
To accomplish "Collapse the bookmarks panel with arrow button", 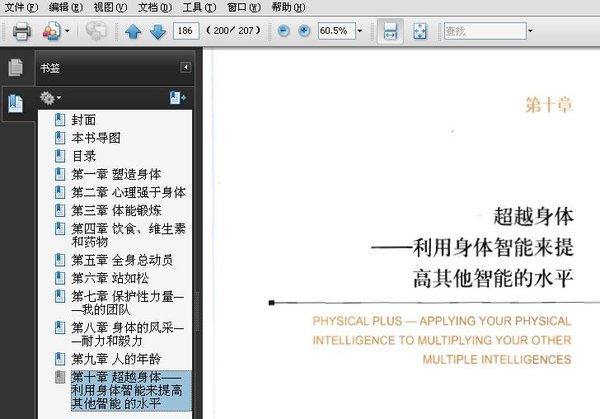I will click(x=186, y=67).
